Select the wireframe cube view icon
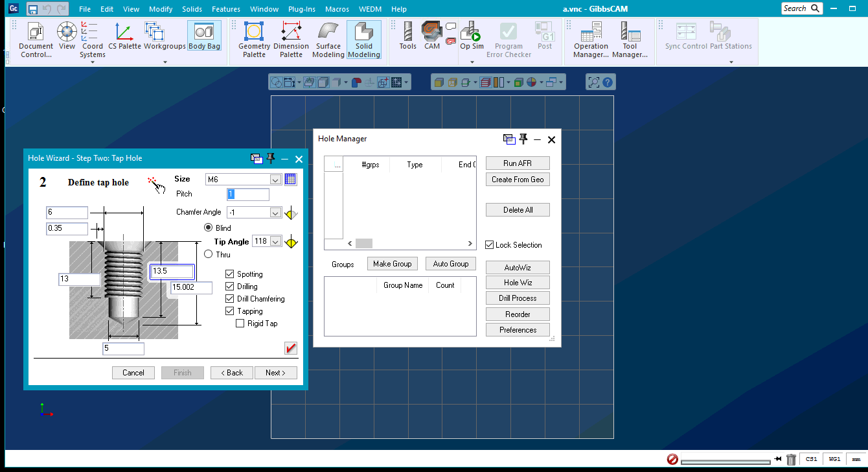 click(453, 82)
